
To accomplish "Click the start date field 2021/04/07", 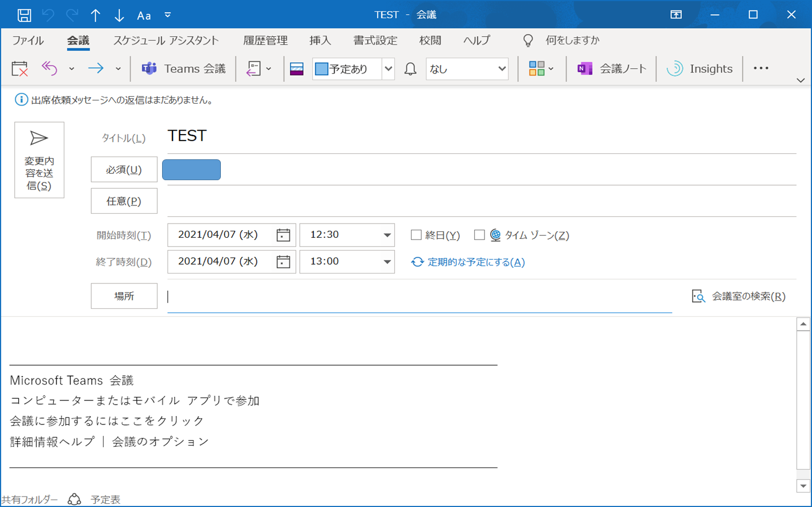I will click(x=219, y=235).
